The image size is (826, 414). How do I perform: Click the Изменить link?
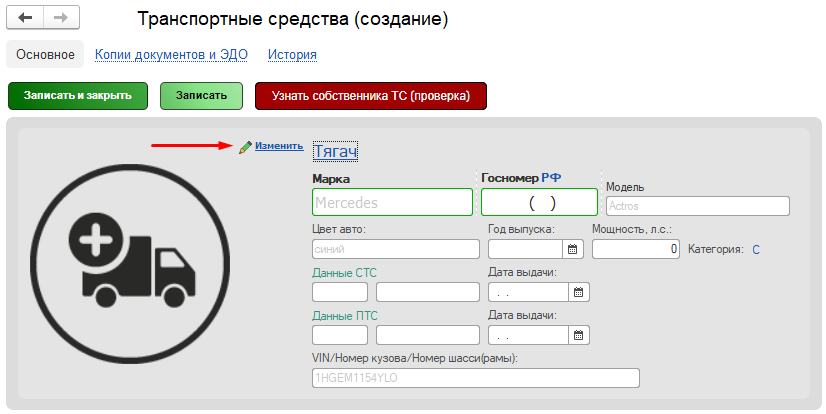[x=279, y=146]
